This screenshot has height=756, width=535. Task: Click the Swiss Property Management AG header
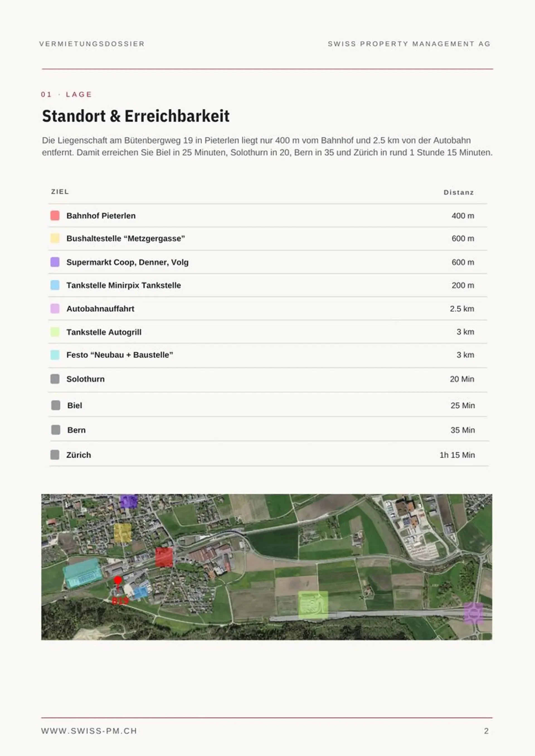pos(409,44)
